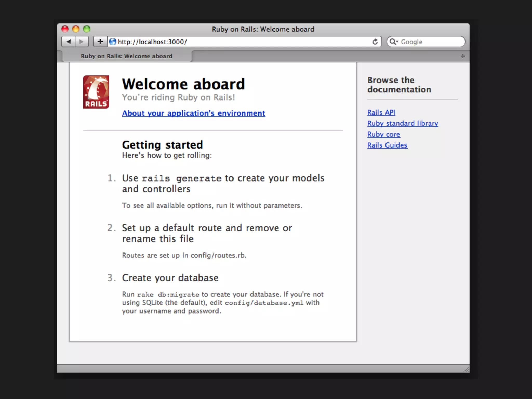This screenshot has height=399, width=532.
Task: Click the globe site icon in address bar
Action: 112,42
